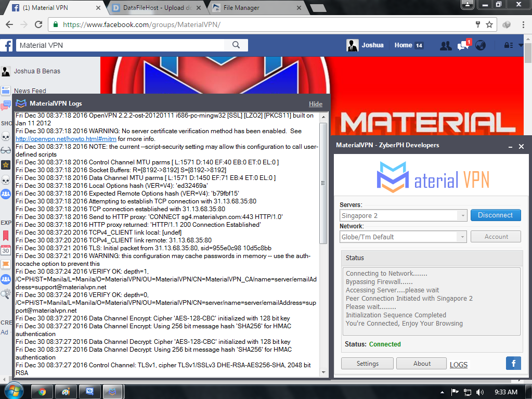Reload the page in Chrome
Image resolution: width=532 pixels, height=399 pixels.
tap(38, 24)
